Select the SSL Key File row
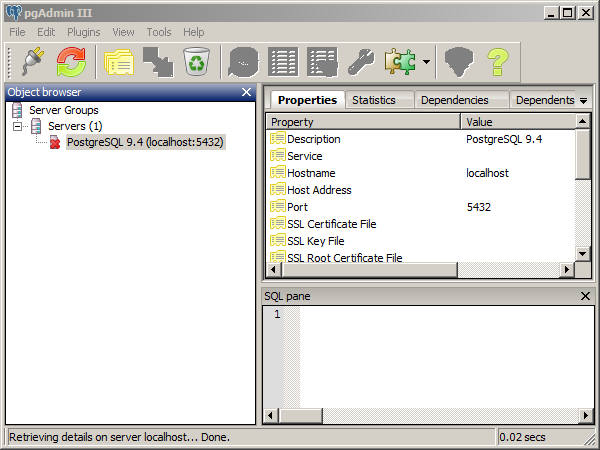 421,241
